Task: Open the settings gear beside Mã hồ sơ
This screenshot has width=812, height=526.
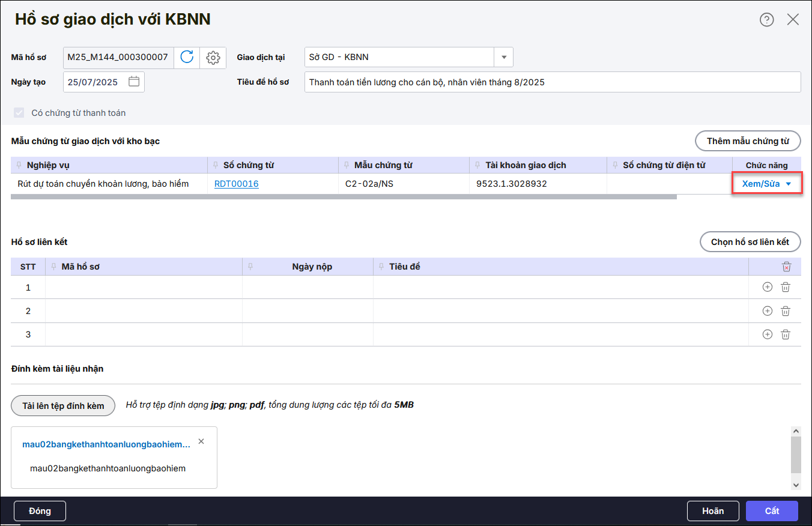Action: coord(213,58)
